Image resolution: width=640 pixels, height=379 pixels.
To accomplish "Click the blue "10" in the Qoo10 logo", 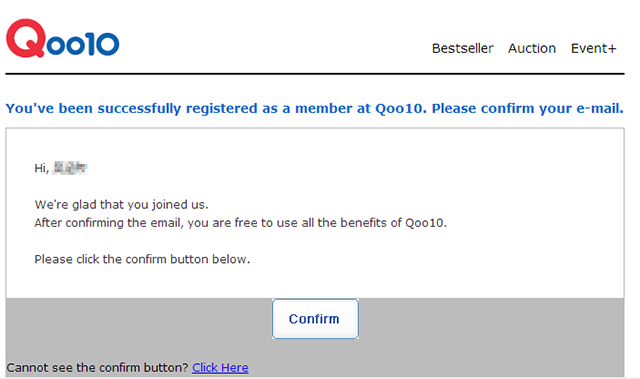I will (102, 44).
